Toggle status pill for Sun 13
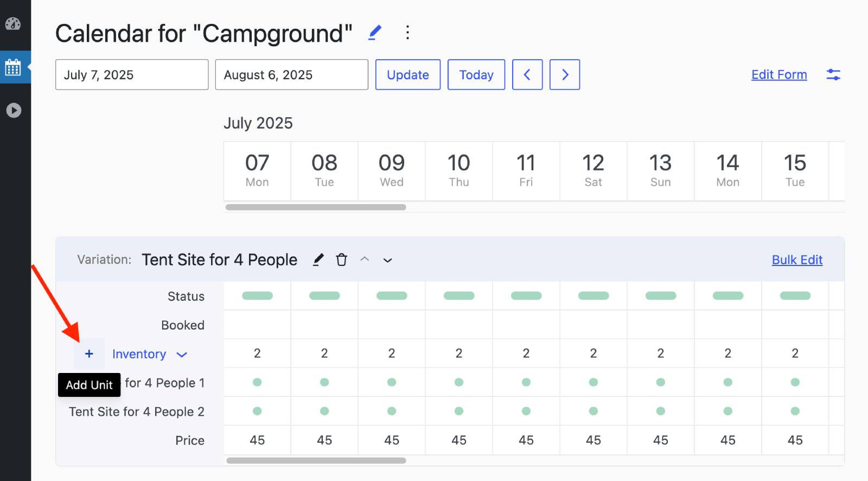868x481 pixels. [661, 296]
